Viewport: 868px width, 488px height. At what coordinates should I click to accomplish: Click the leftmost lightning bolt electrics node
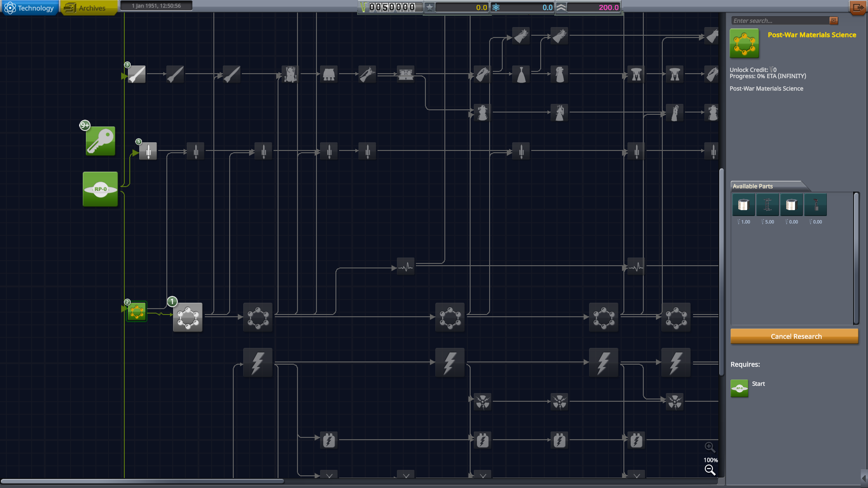[x=258, y=362]
